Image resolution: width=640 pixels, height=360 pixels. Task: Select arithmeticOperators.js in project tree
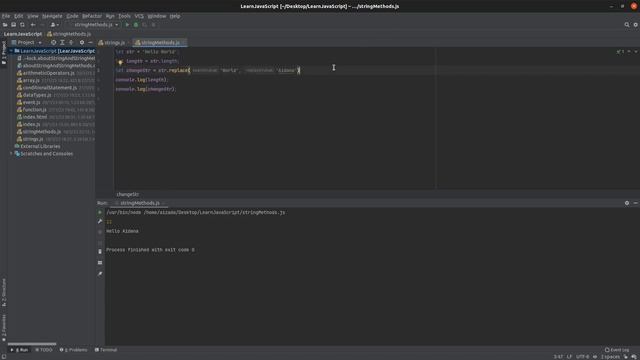(49, 73)
